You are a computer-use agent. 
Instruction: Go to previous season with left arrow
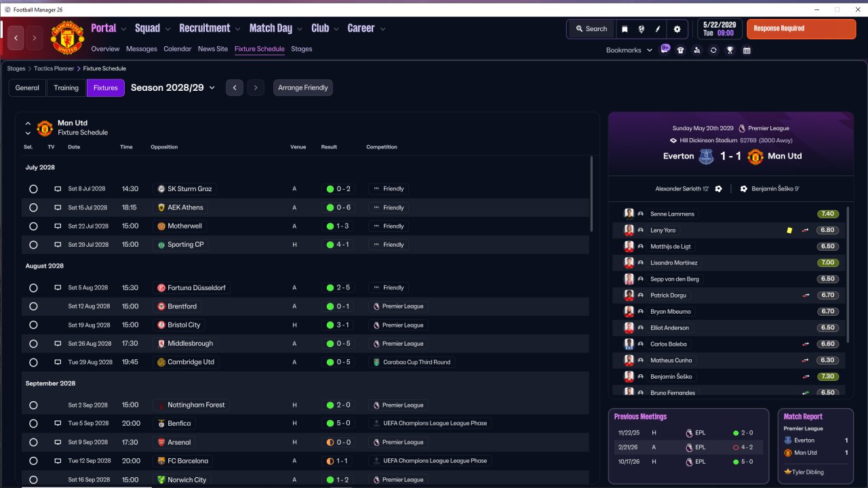pos(234,87)
